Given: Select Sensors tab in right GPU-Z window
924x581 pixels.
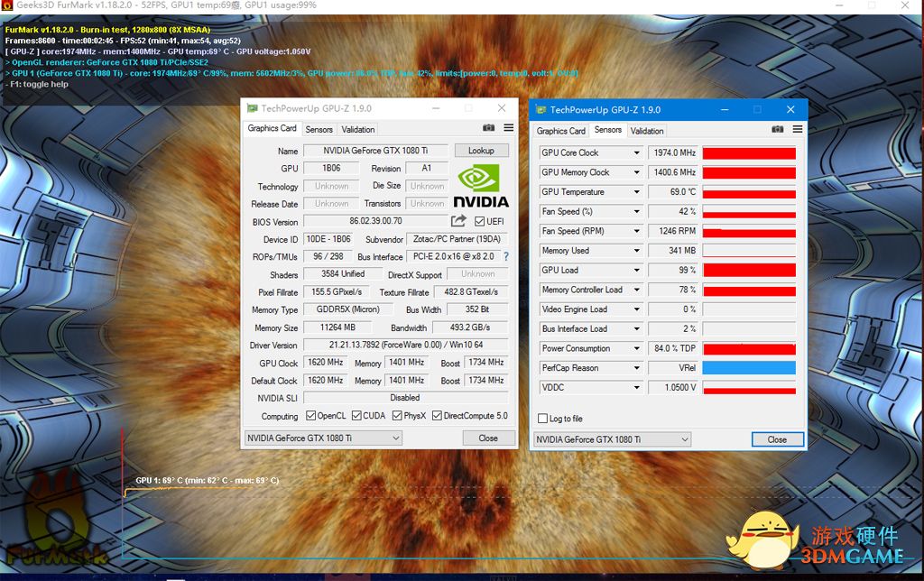Looking at the screenshot, I should point(607,130).
